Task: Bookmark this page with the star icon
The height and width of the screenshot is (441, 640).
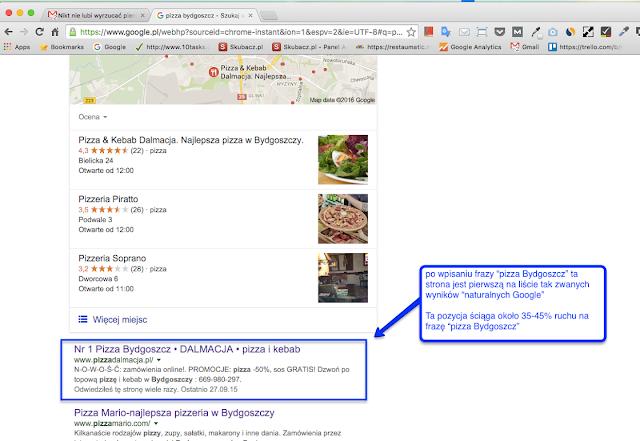Action: [411, 32]
